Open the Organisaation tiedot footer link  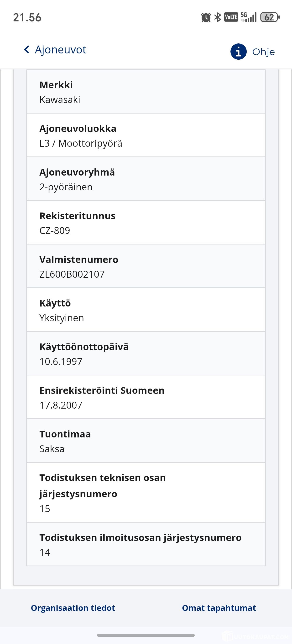73,608
